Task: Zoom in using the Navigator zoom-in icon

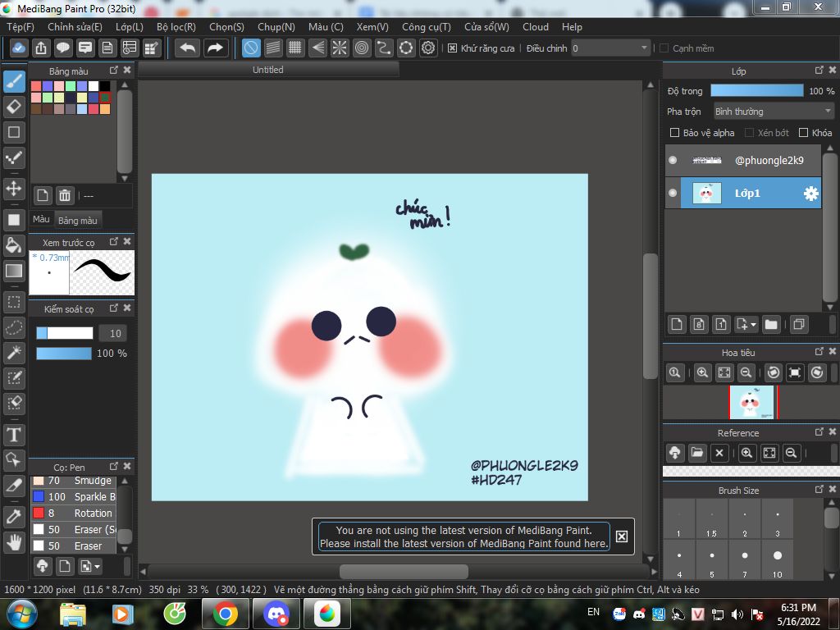Action: 702,372
